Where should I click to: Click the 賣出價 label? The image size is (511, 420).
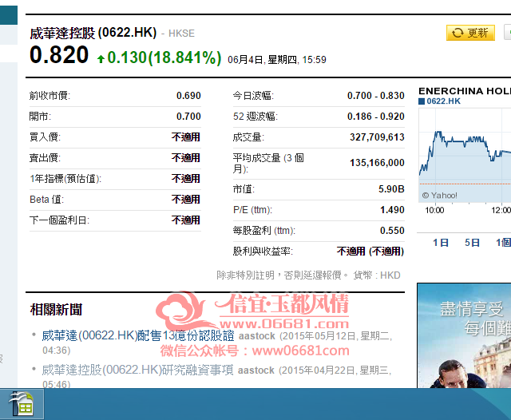pyautogui.click(x=45, y=158)
